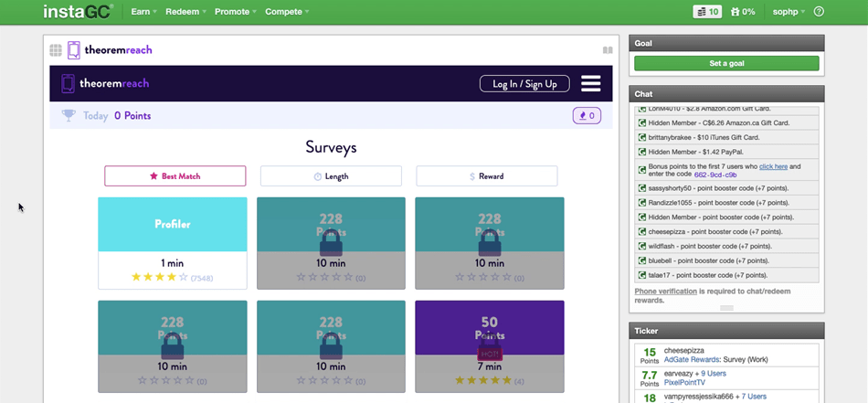Screen dimensions: 868x403
Task: Click the wildflash point booster chat entry
Action: [726, 247]
